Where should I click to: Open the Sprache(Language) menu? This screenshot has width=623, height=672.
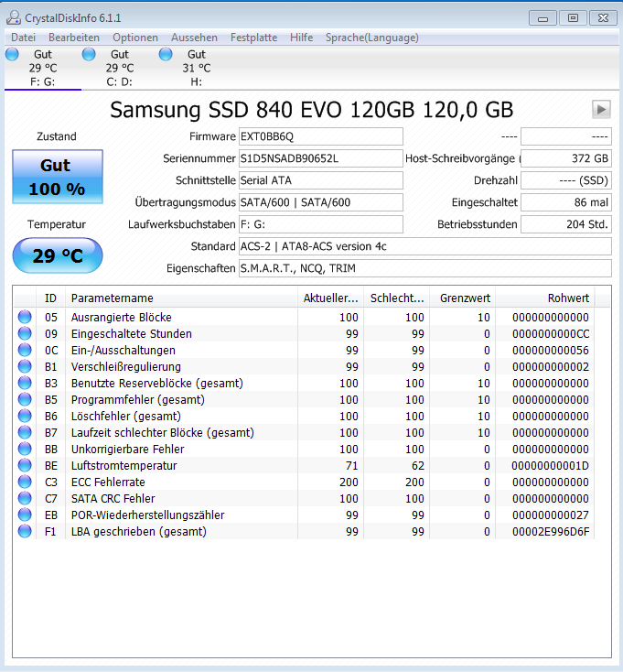372,38
